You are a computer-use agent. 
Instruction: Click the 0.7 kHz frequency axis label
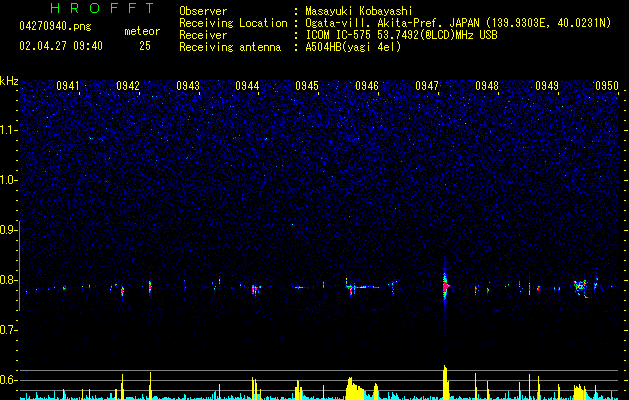pos(8,330)
